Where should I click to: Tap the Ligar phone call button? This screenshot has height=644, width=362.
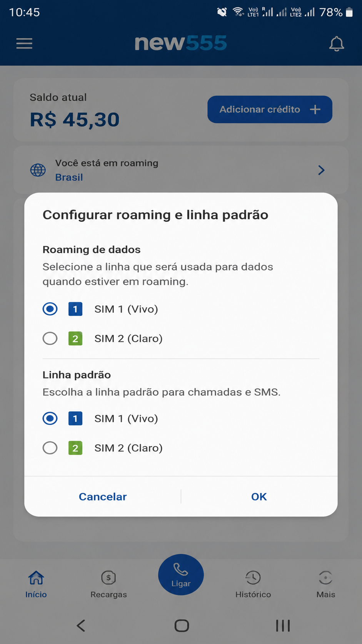(x=181, y=574)
